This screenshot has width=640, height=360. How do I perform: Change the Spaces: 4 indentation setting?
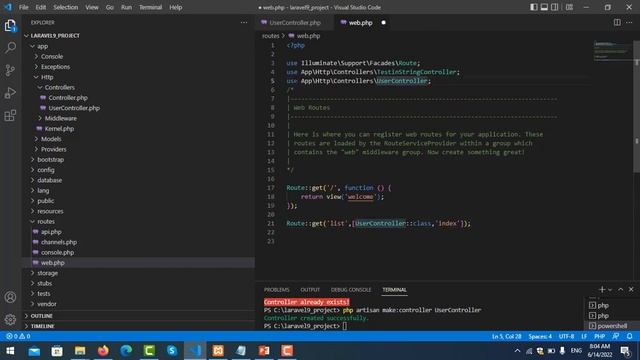click(540, 336)
